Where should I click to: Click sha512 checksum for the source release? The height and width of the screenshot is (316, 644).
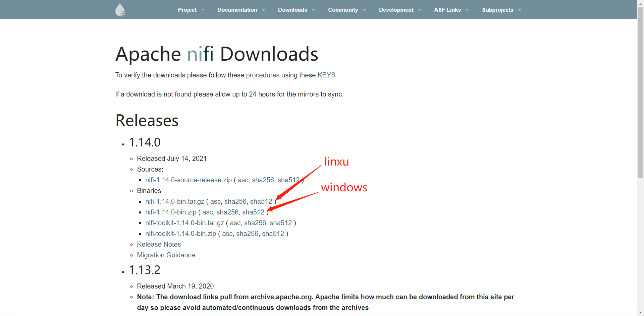click(x=287, y=180)
